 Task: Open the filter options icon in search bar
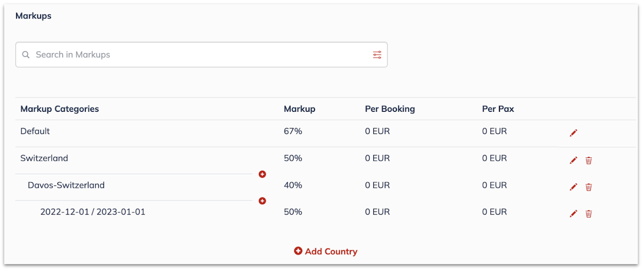coord(377,55)
